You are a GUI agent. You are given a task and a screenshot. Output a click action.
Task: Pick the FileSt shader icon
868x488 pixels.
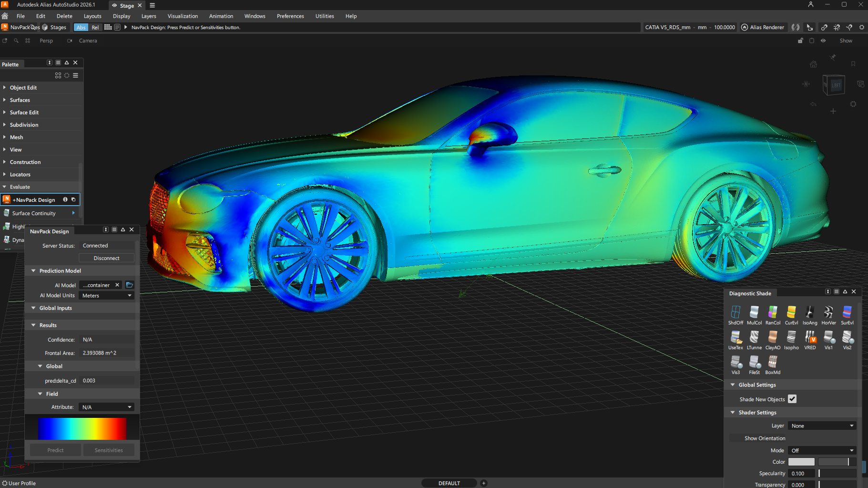coord(754,363)
